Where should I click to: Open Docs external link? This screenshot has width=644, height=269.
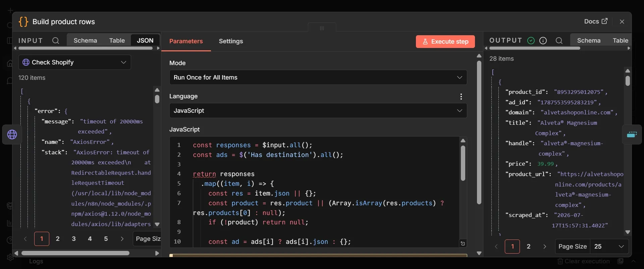click(x=596, y=21)
